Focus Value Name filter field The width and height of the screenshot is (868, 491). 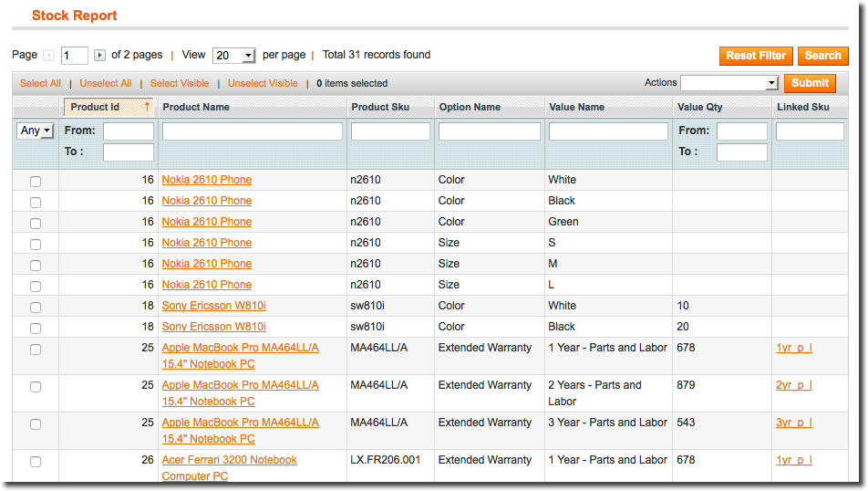pyautogui.click(x=608, y=131)
